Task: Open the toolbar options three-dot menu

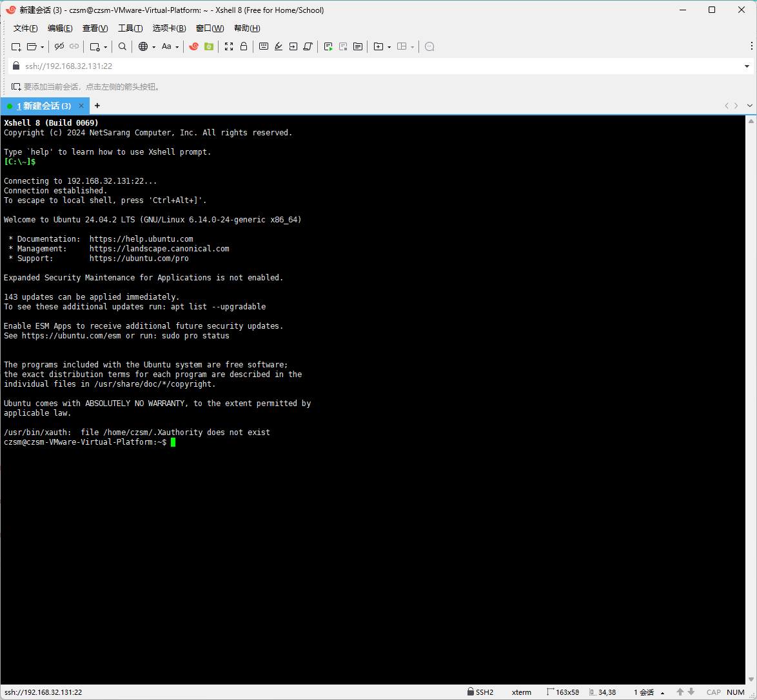Action: coord(751,46)
